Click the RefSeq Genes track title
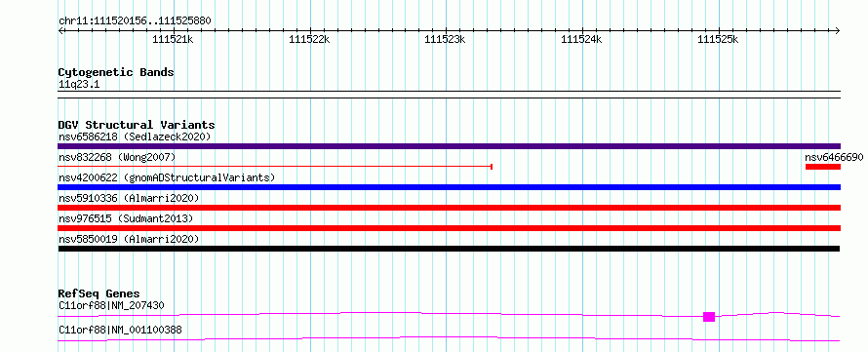Viewport: 868px width, 352px height. click(99, 293)
